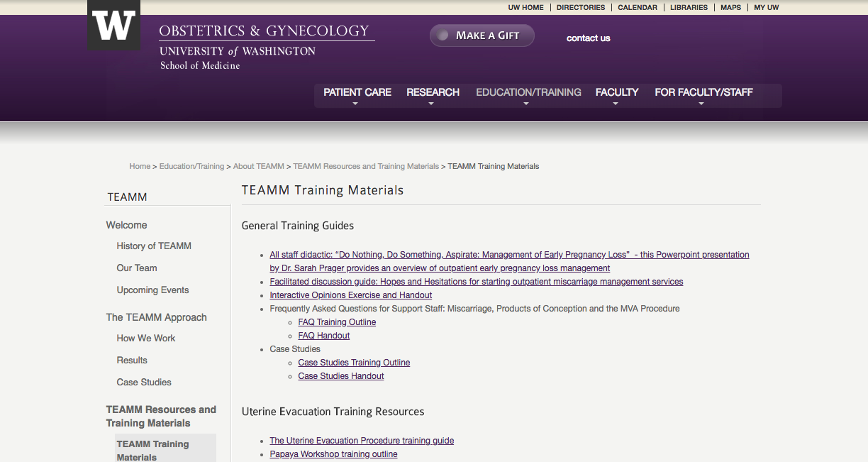868x462 pixels.
Task: Open the All staff didactic presentation link
Action: 509,261
